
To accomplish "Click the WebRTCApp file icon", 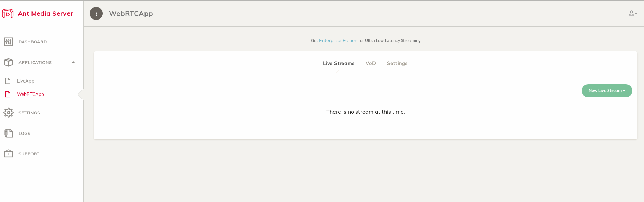I will 8,94.
